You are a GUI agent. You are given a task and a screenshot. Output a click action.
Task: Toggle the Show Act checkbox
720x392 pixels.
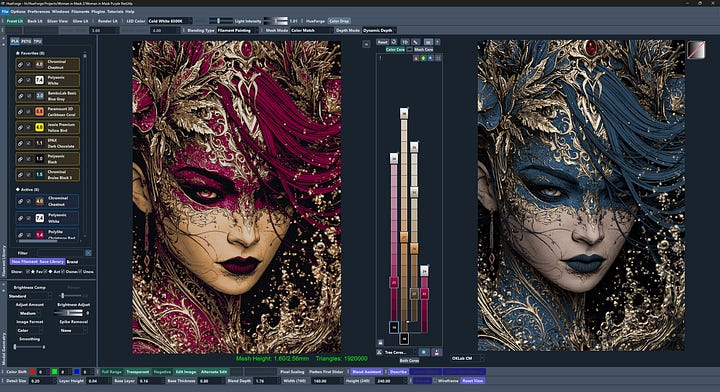tap(45, 272)
